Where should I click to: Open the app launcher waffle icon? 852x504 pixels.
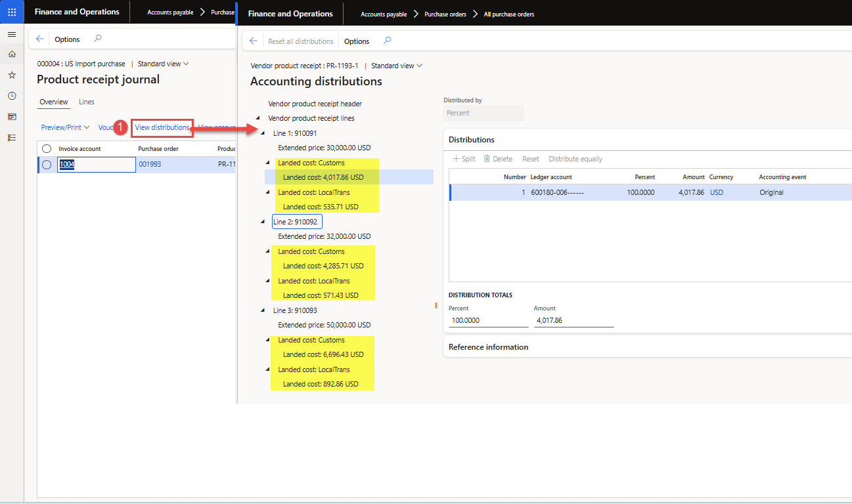coord(12,12)
